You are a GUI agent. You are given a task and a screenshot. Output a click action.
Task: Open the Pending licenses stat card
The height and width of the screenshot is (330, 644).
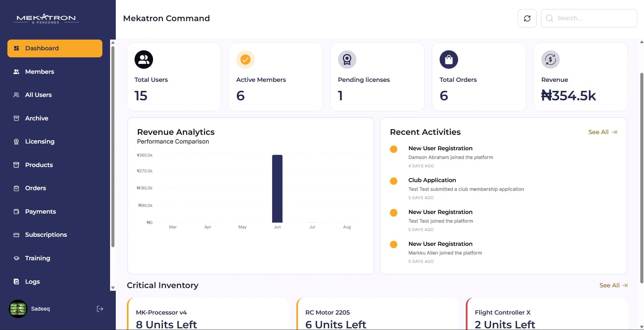click(377, 77)
